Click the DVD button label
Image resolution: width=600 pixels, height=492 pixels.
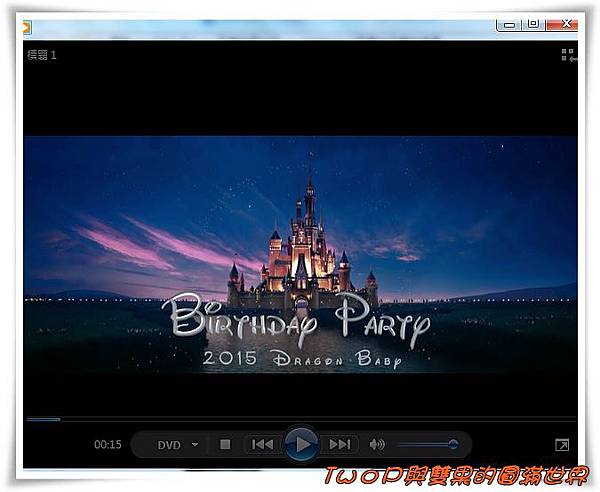(x=169, y=445)
